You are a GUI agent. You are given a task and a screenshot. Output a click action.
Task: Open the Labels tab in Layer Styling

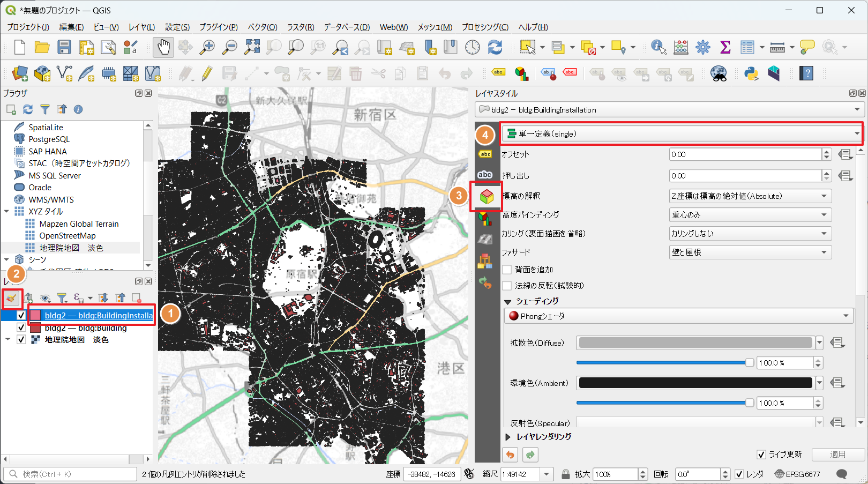485,154
